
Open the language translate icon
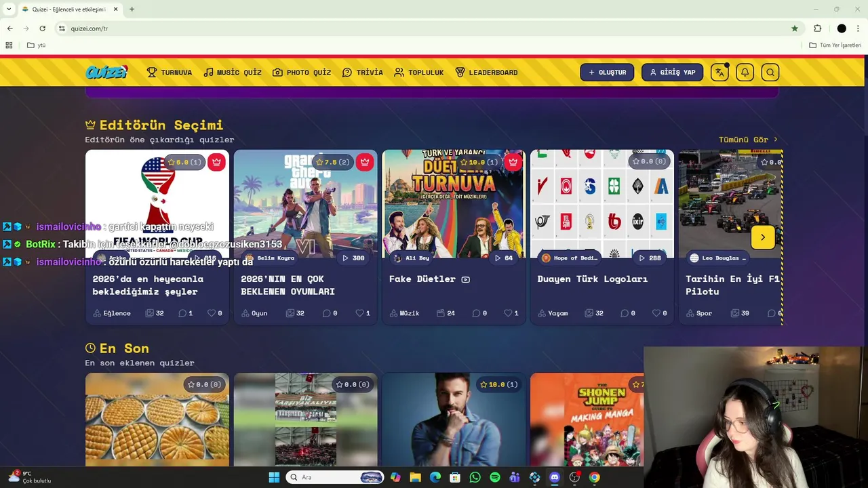pos(719,72)
